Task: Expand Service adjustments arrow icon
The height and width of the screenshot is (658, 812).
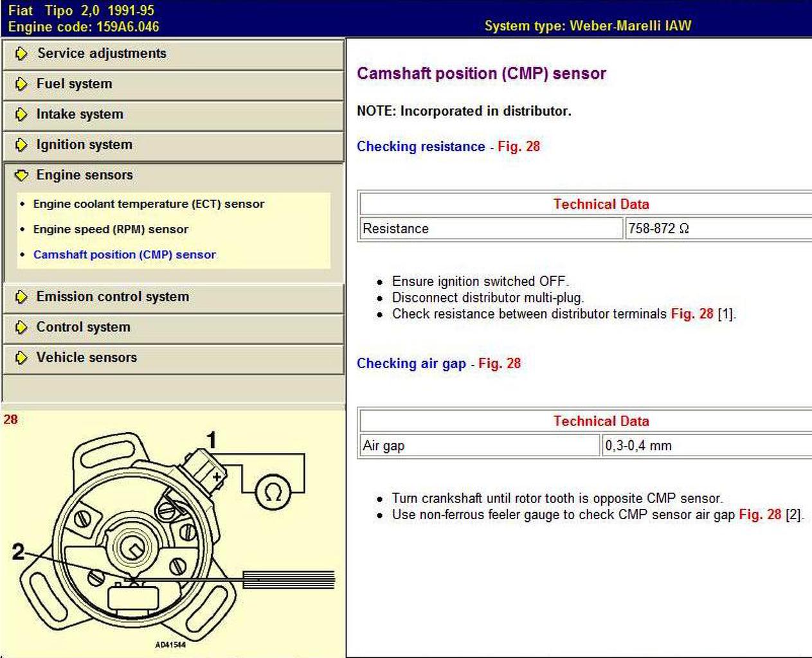Action: [x=21, y=54]
